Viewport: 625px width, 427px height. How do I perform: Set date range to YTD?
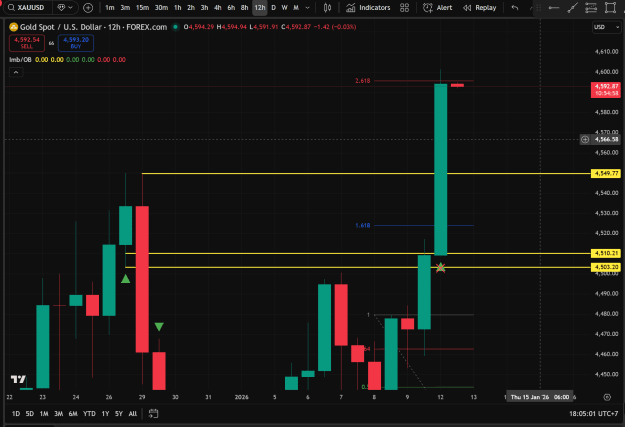coord(89,414)
